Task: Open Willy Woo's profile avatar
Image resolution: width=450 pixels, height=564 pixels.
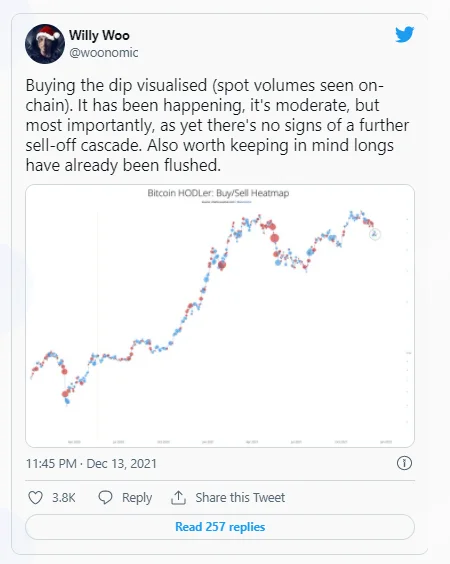Action: pyautogui.click(x=45, y=44)
